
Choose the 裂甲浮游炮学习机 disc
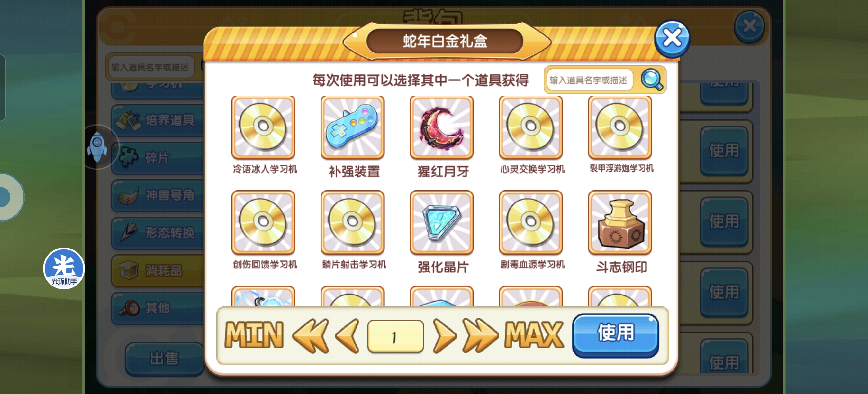pos(620,127)
